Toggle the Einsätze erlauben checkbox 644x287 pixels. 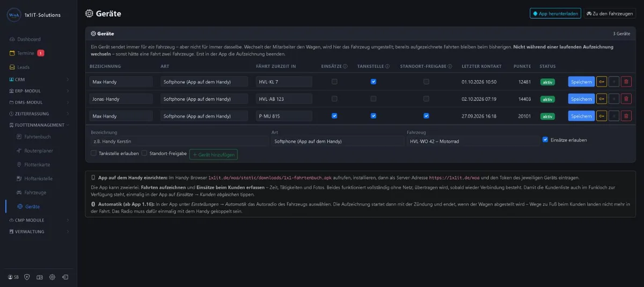pyautogui.click(x=545, y=140)
